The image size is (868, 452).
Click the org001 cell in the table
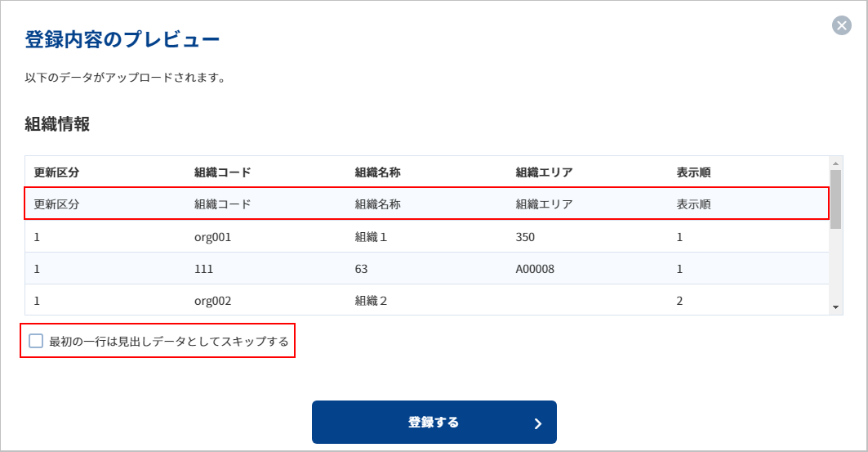point(212,237)
